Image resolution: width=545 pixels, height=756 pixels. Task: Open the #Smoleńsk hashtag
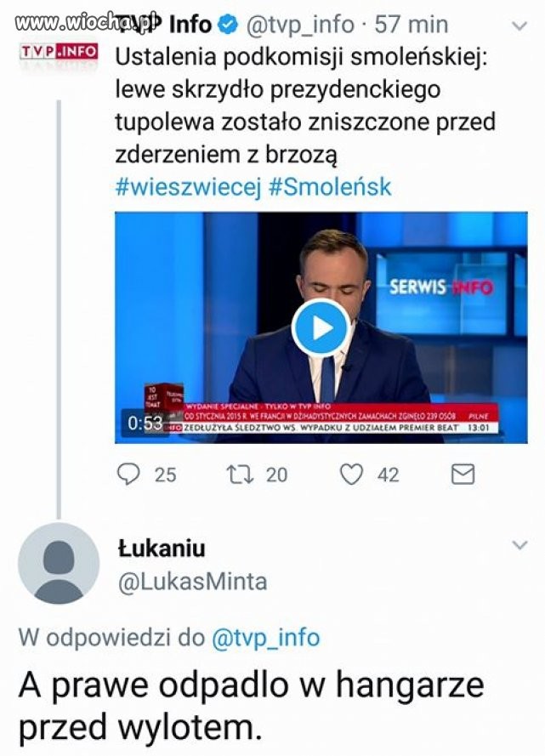point(330,187)
